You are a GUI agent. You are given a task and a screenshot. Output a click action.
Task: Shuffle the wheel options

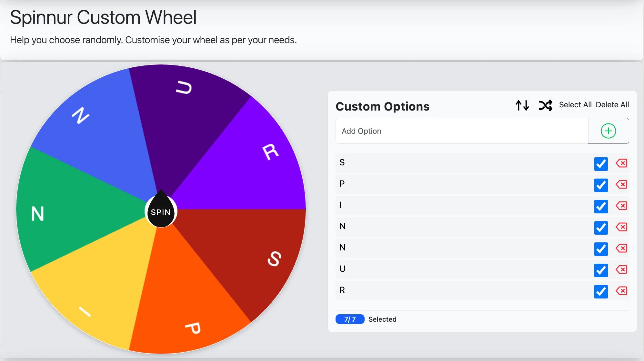tap(546, 105)
